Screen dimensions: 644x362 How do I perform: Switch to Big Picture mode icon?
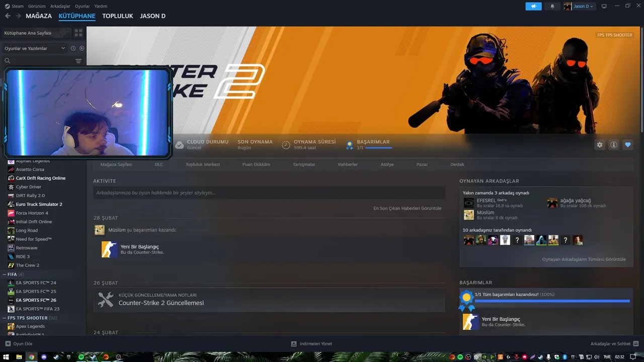pyautogui.click(x=604, y=6)
